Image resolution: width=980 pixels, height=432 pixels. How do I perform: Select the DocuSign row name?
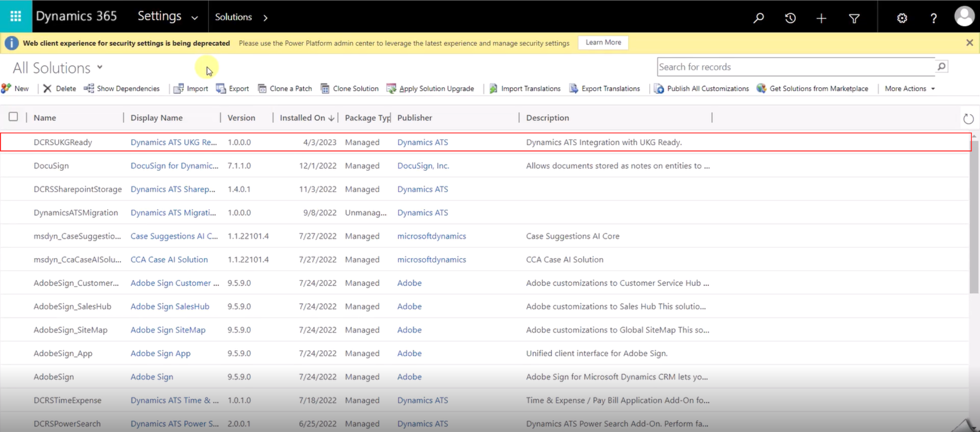pyautogui.click(x=51, y=166)
